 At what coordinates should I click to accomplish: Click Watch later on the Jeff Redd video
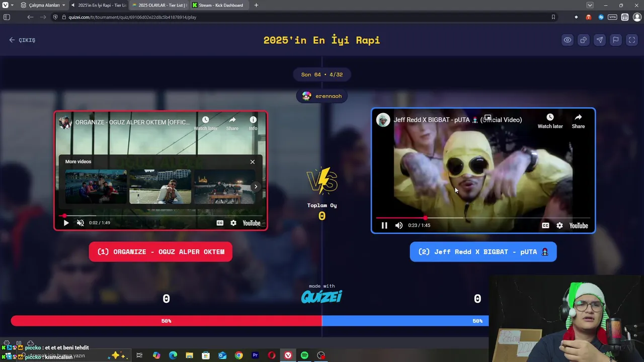pos(550,121)
